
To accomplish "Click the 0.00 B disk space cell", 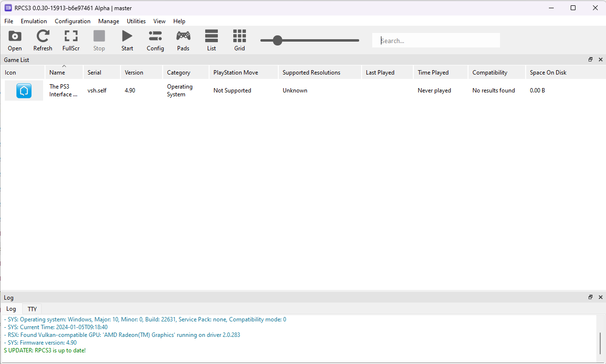I will tap(537, 91).
